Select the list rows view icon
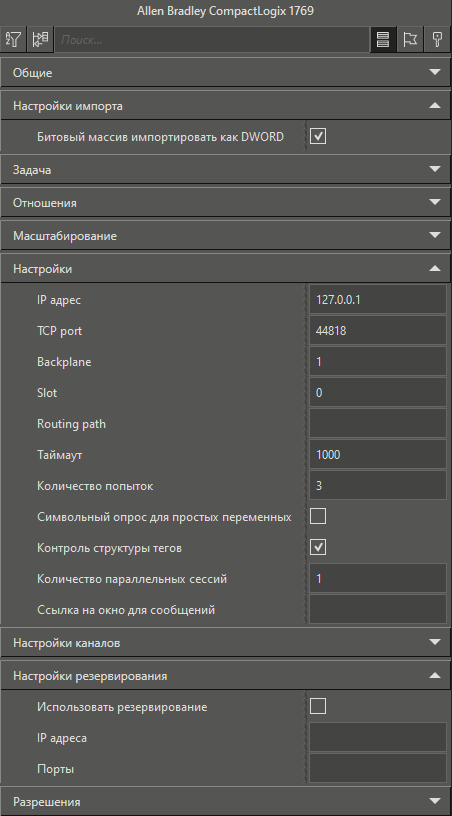 383,39
